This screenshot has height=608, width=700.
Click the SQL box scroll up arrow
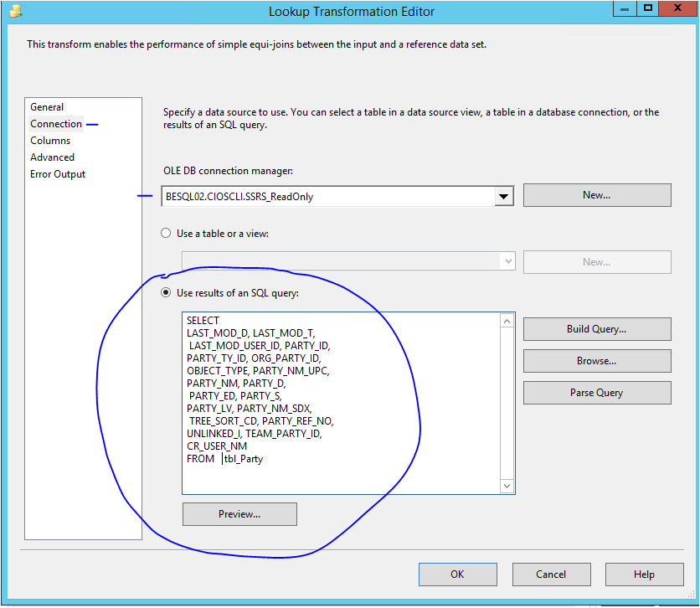click(507, 321)
